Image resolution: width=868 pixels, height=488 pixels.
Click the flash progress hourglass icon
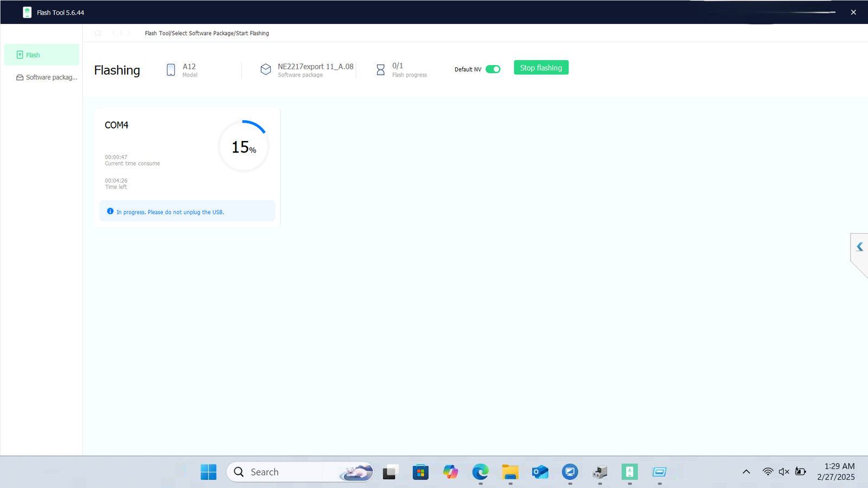tap(380, 70)
